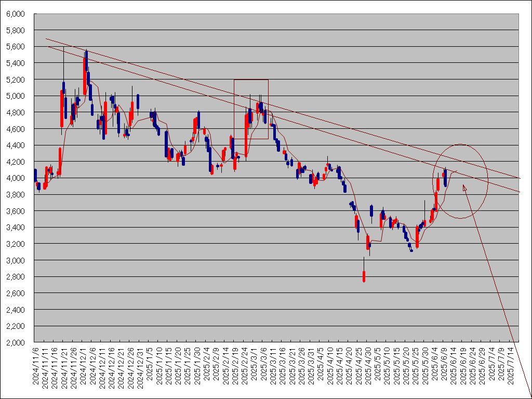The height and width of the screenshot is (399, 532).
Task: Click the 6,000 price axis label
Action: (x=16, y=14)
